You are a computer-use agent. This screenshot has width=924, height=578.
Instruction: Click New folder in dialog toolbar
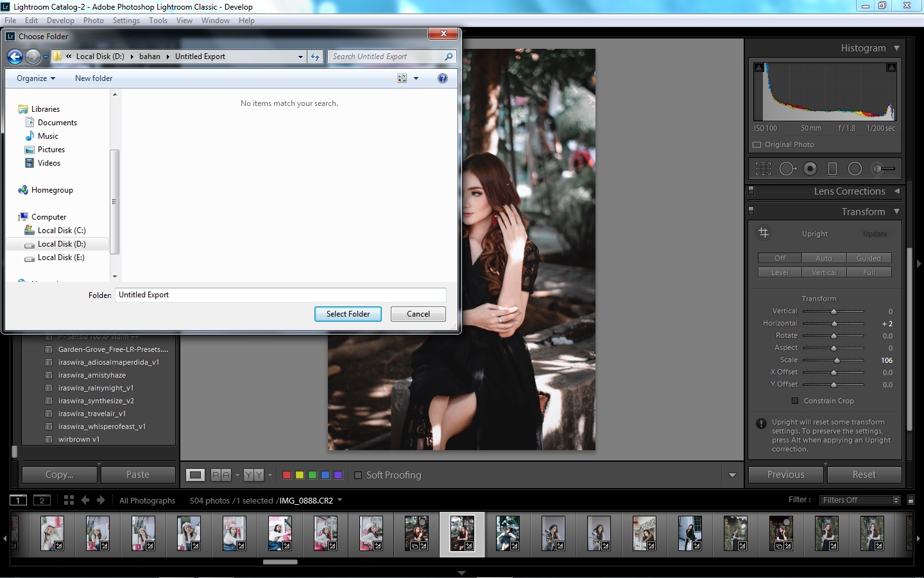pyautogui.click(x=94, y=78)
